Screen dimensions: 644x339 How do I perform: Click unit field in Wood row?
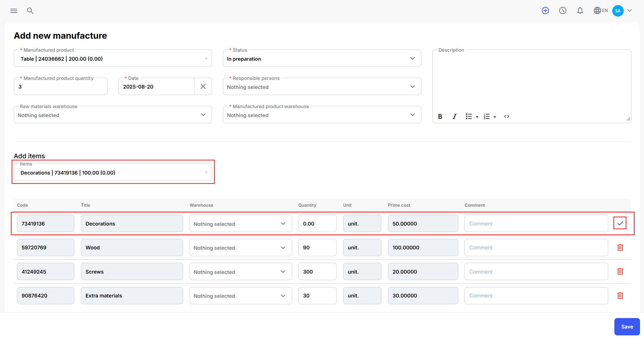click(x=362, y=248)
